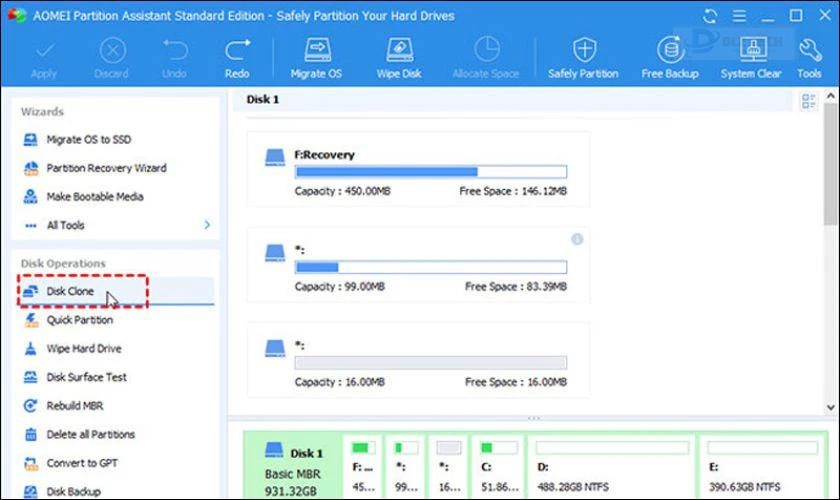
Task: Click the info icon on 99.00MB partition
Action: pos(577,239)
